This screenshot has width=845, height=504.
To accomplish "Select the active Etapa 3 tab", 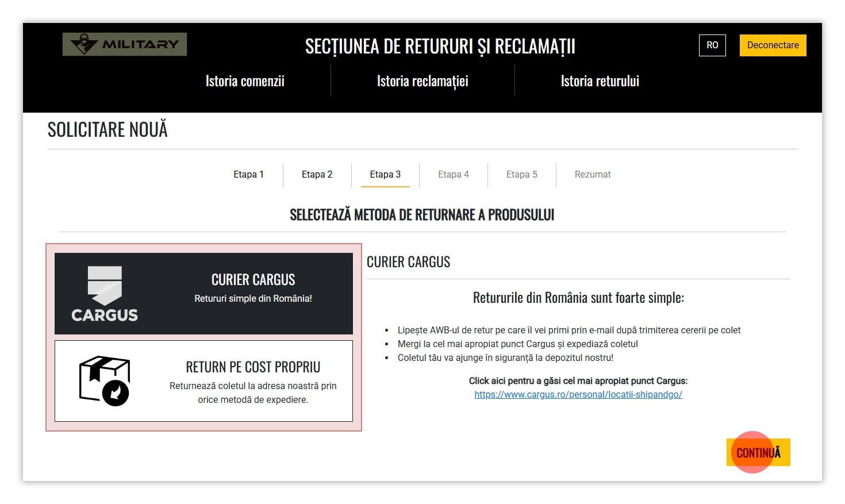I will click(x=385, y=175).
